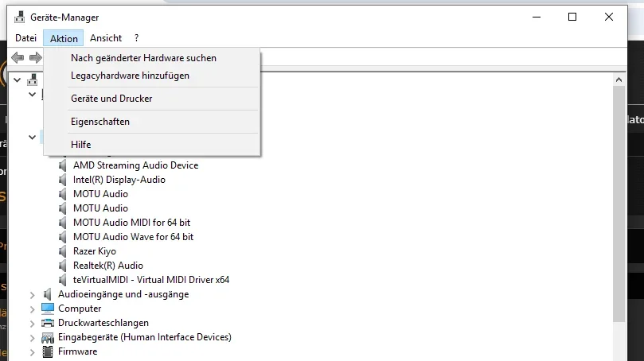
Task: Click the scrollbar up arrow
Action: point(619,80)
